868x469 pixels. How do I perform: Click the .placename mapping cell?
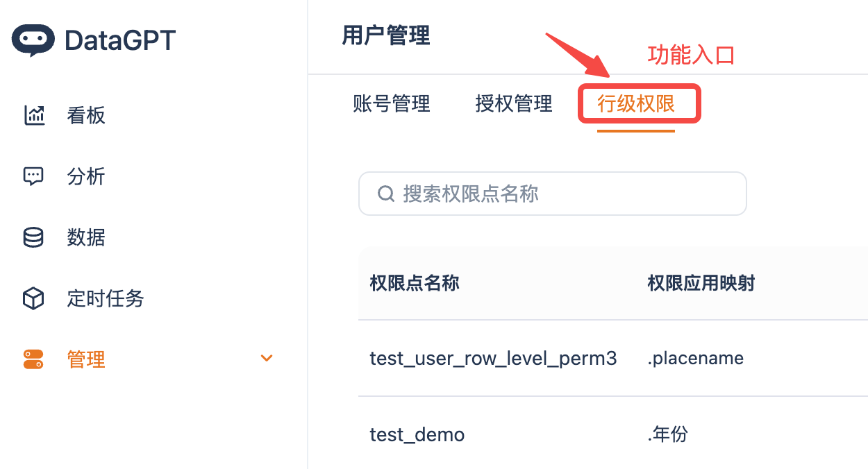pos(695,358)
